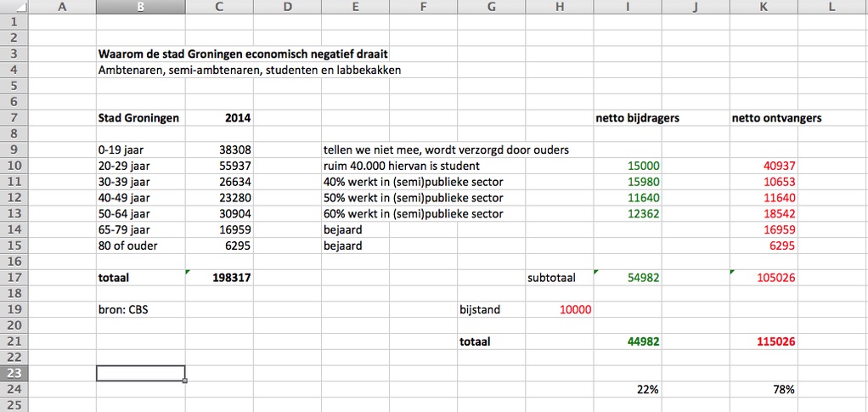The height and width of the screenshot is (412, 868).
Task: Select row 21 header
Action: coord(14,341)
